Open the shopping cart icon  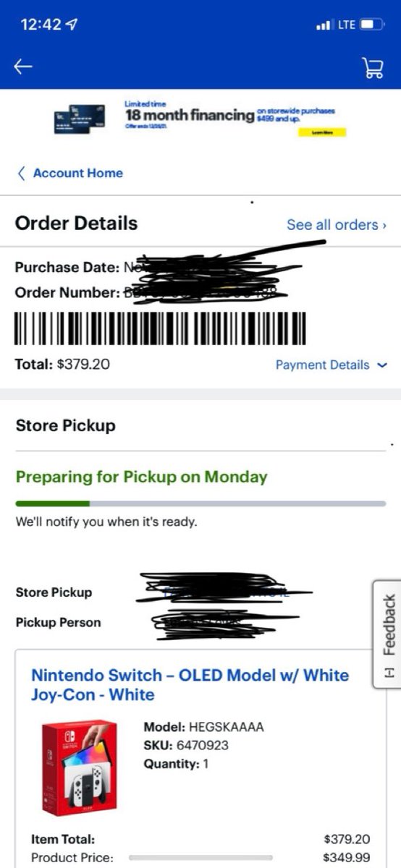click(x=373, y=67)
